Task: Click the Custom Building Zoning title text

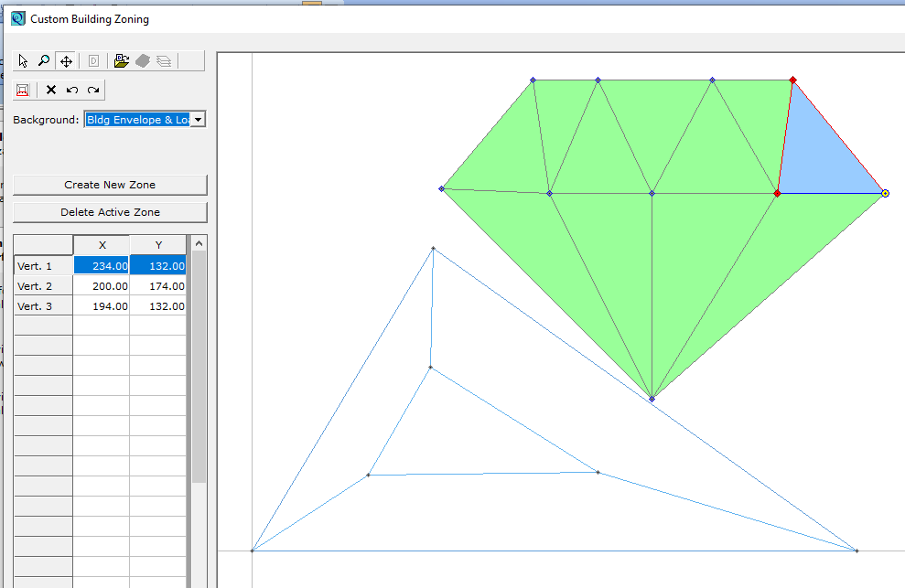Action: 90,19
